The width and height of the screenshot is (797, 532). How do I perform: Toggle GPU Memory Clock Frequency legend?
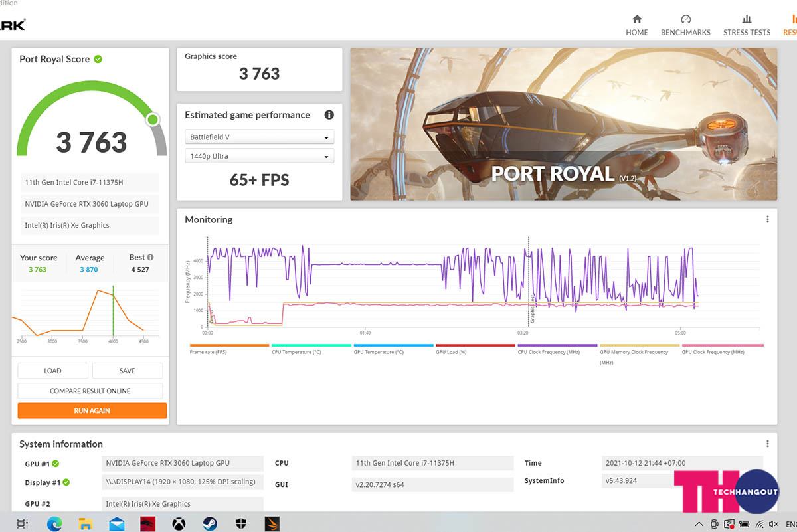(639, 353)
